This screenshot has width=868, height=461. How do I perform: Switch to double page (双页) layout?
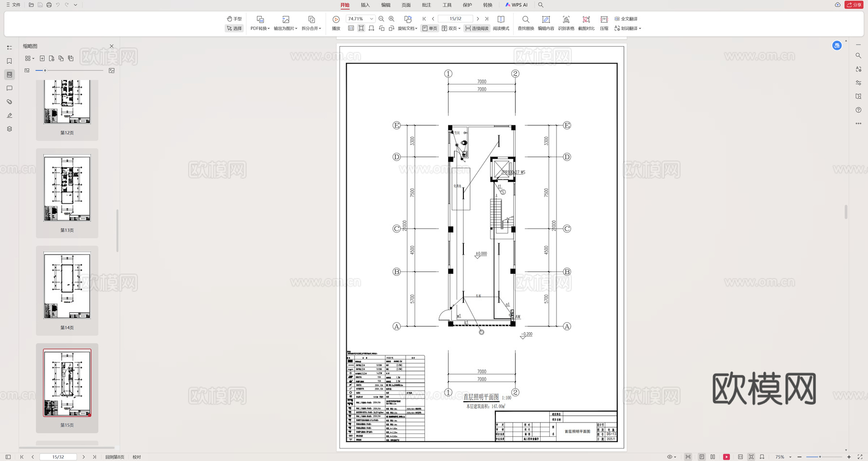point(451,28)
